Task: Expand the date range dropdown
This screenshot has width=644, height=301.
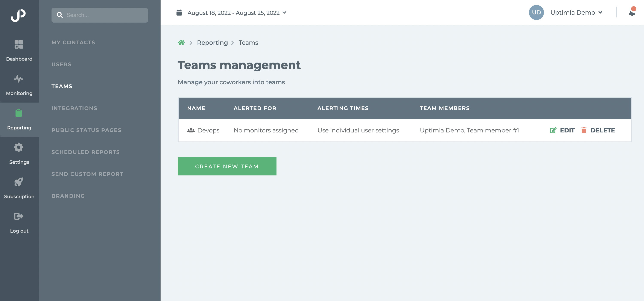Action: pos(284,12)
